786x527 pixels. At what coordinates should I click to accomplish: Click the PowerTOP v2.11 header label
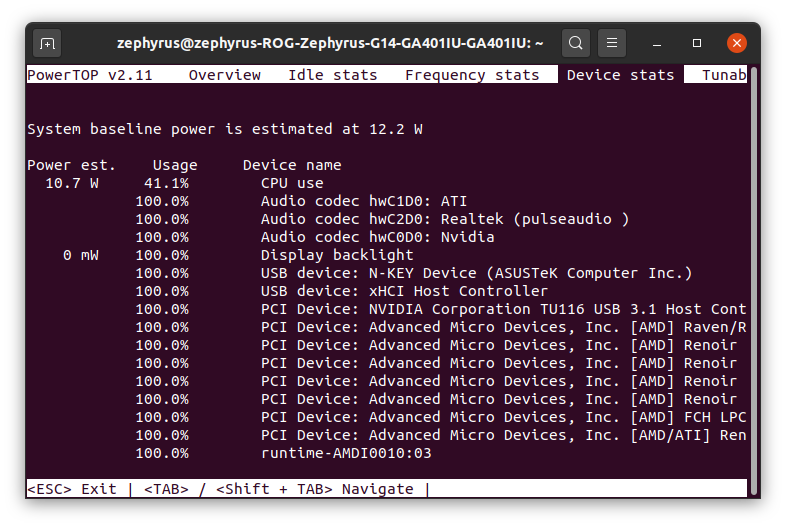tap(90, 75)
